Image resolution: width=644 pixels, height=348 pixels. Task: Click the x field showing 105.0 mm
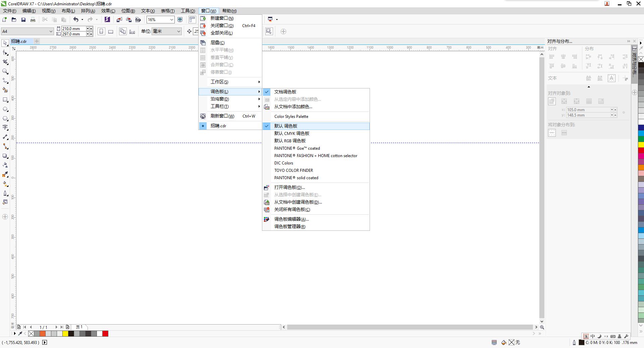[588, 110]
